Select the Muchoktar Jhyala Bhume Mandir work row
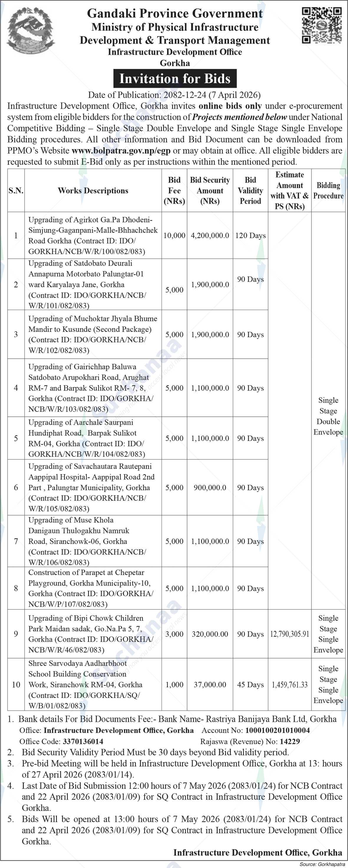348x868 pixels. pyautogui.click(x=93, y=334)
